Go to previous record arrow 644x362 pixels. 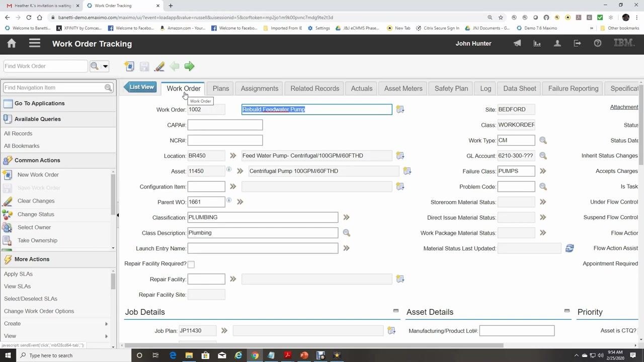coord(175,66)
